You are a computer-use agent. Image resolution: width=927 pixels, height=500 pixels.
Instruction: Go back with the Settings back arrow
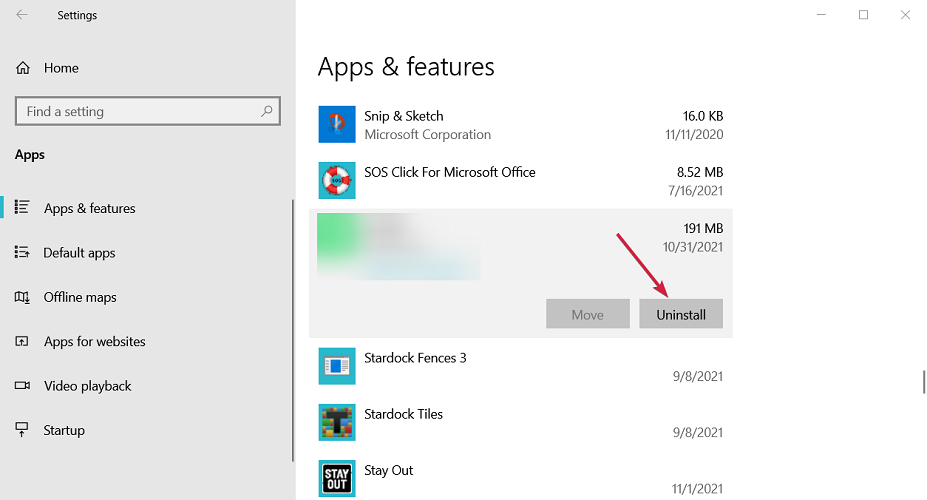pyautogui.click(x=22, y=15)
